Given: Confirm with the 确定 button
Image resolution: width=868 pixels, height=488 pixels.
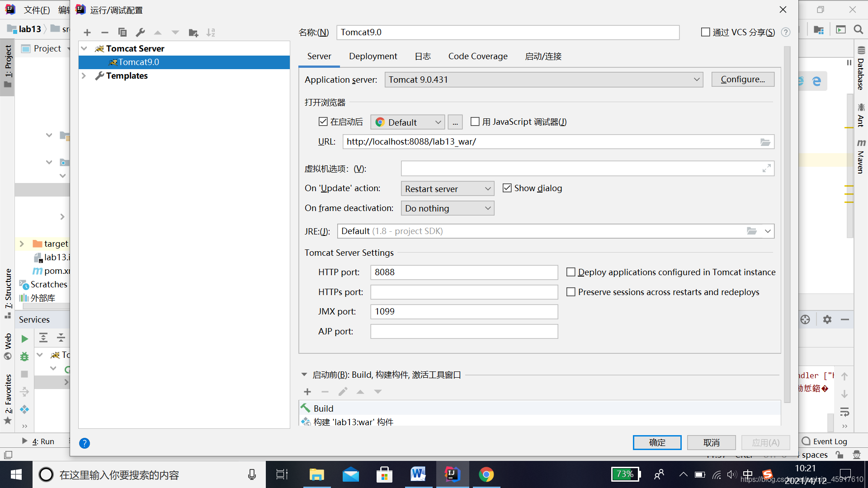Looking at the screenshot, I should click(x=657, y=442).
